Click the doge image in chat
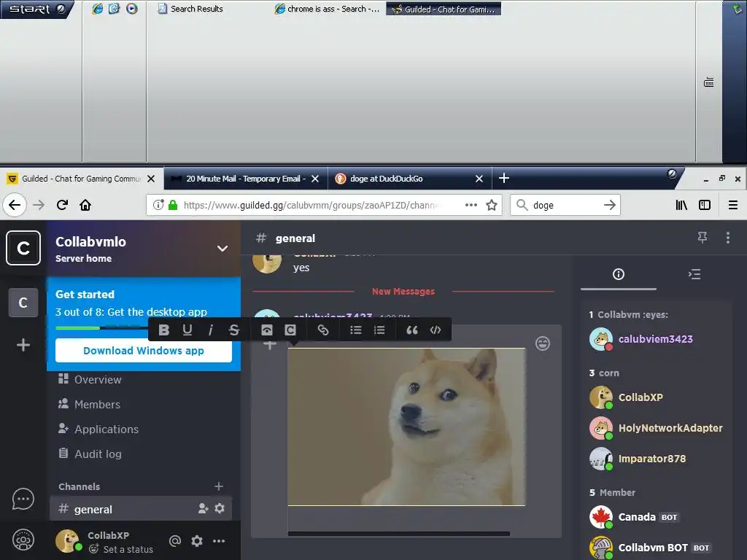Screen dimensions: 747x560 point(406,427)
